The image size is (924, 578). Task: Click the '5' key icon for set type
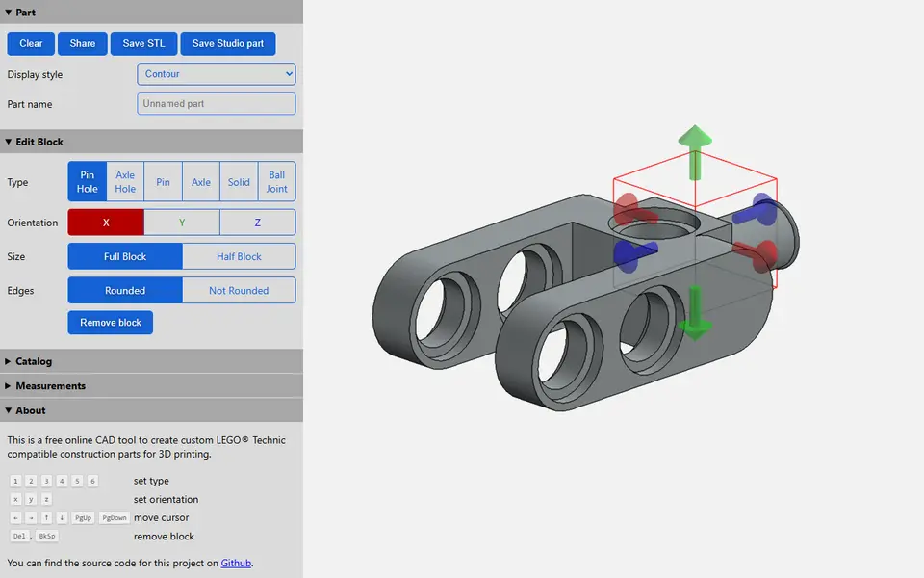(77, 481)
